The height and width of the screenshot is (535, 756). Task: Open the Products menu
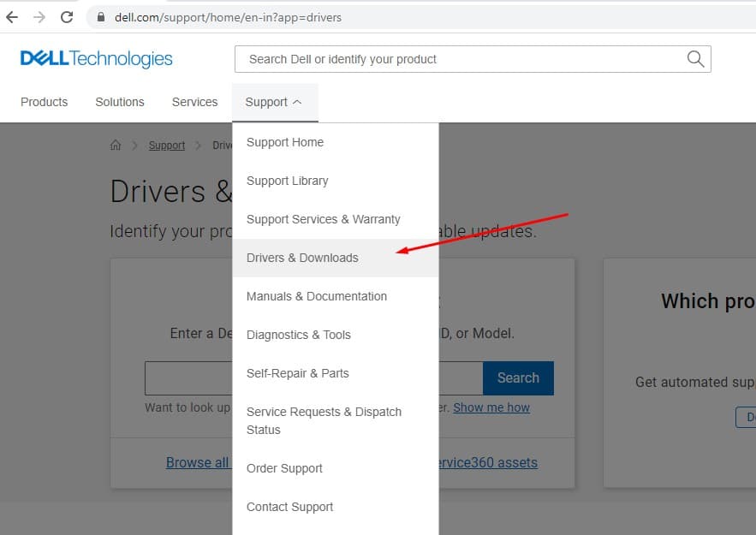click(x=44, y=102)
